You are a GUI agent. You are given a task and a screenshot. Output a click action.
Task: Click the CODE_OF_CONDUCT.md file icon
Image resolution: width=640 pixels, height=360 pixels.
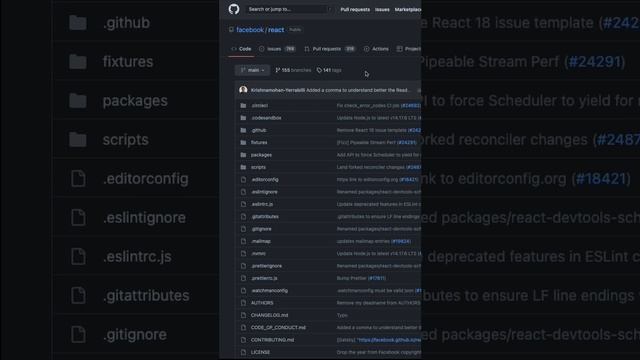click(243, 328)
